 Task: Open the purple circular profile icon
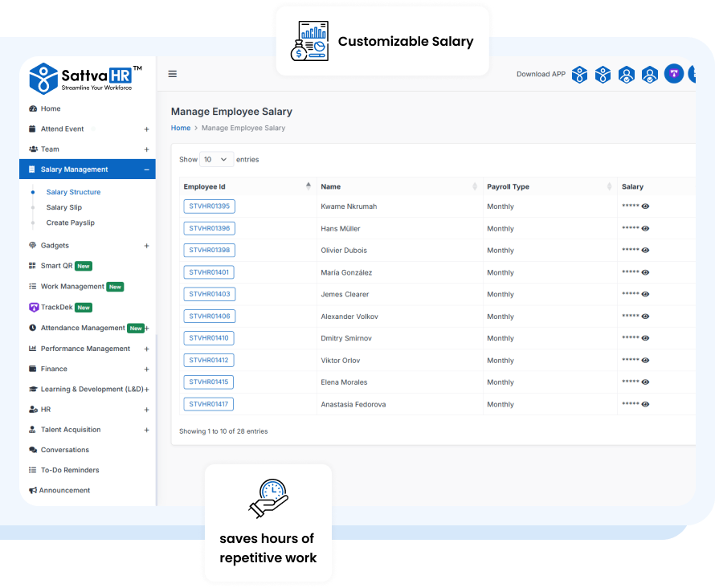673,74
